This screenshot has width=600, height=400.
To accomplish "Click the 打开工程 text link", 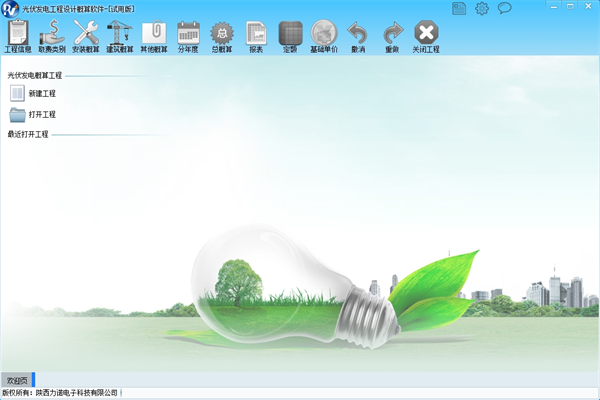I will click(x=42, y=114).
